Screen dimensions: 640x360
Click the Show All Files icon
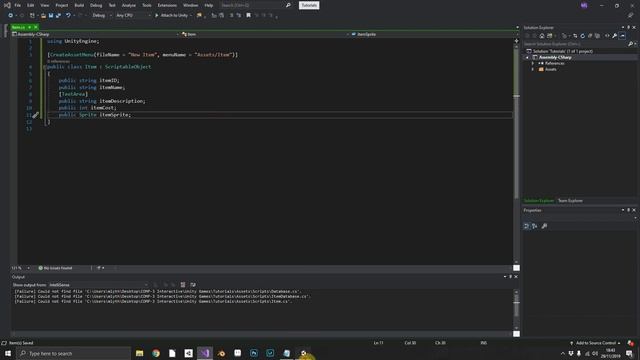598,36
